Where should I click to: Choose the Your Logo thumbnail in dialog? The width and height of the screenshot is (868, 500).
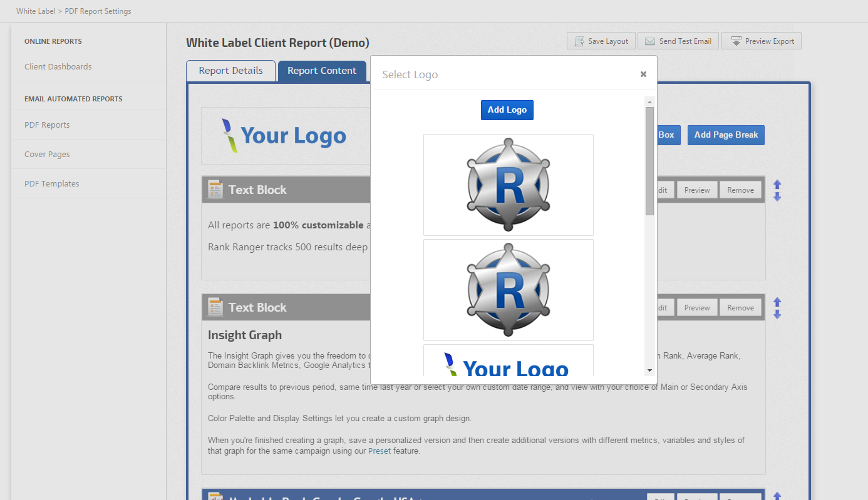pos(508,362)
